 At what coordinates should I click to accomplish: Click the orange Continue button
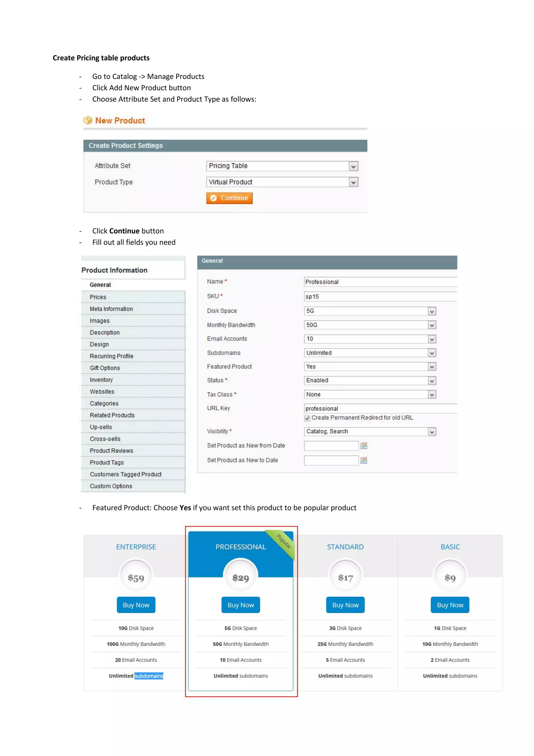point(229,198)
